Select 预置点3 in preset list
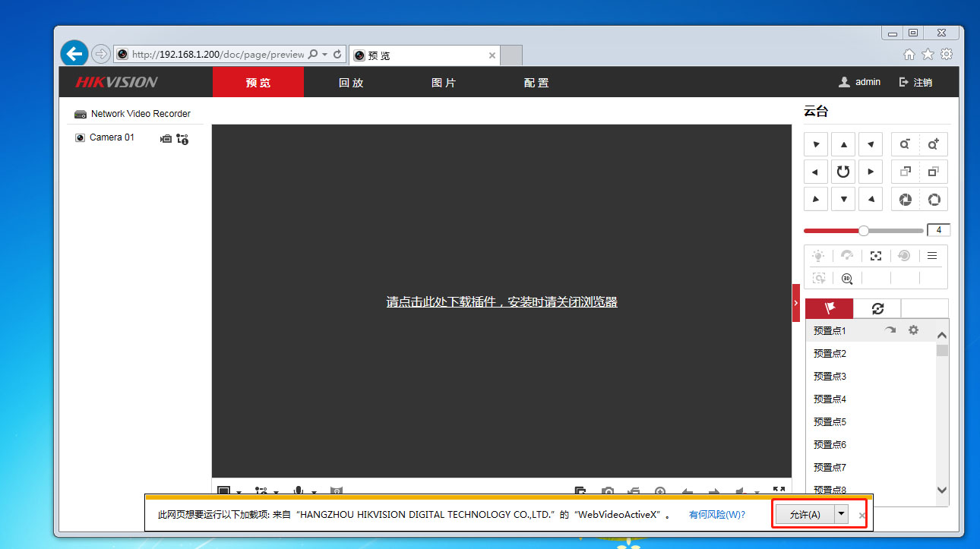Image resolution: width=980 pixels, height=549 pixels. click(830, 377)
